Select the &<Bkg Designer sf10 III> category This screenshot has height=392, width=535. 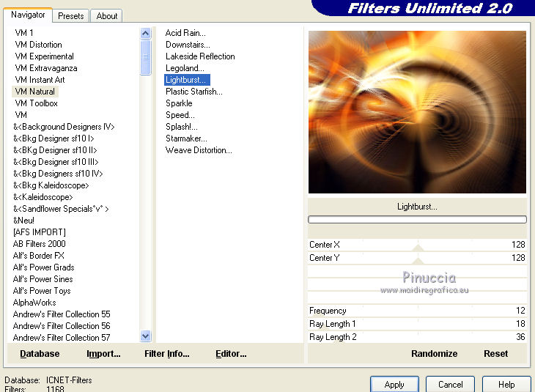coord(56,162)
